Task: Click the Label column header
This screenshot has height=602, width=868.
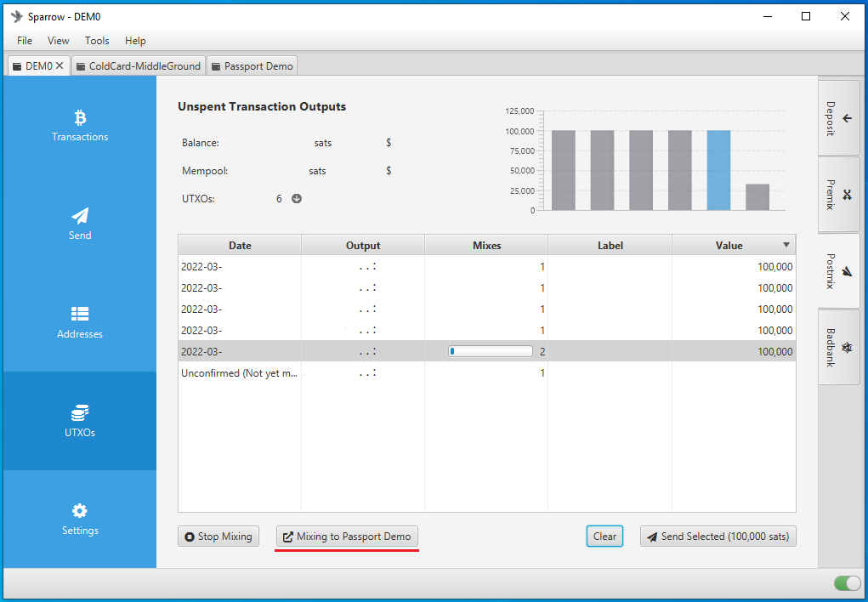Action: (x=610, y=246)
